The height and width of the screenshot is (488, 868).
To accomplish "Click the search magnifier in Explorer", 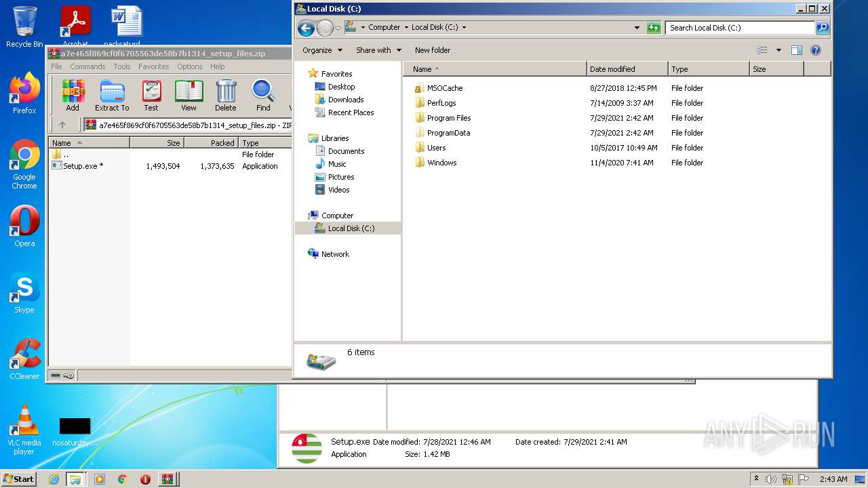I will pos(823,28).
